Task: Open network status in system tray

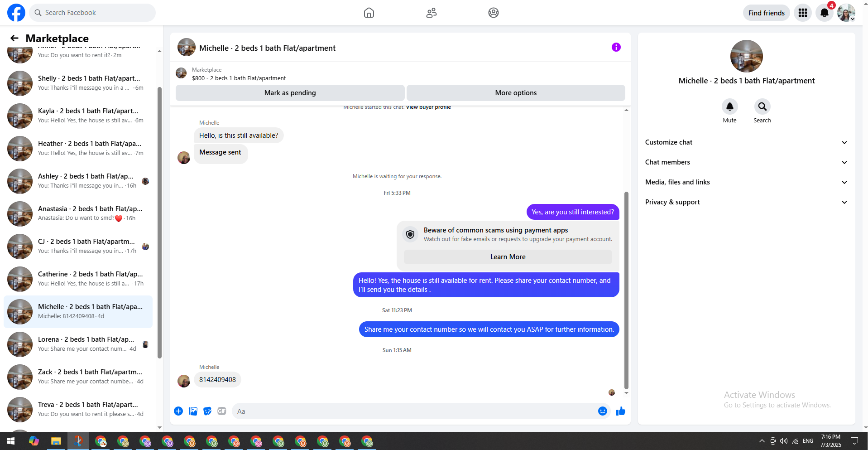Action: click(x=795, y=441)
